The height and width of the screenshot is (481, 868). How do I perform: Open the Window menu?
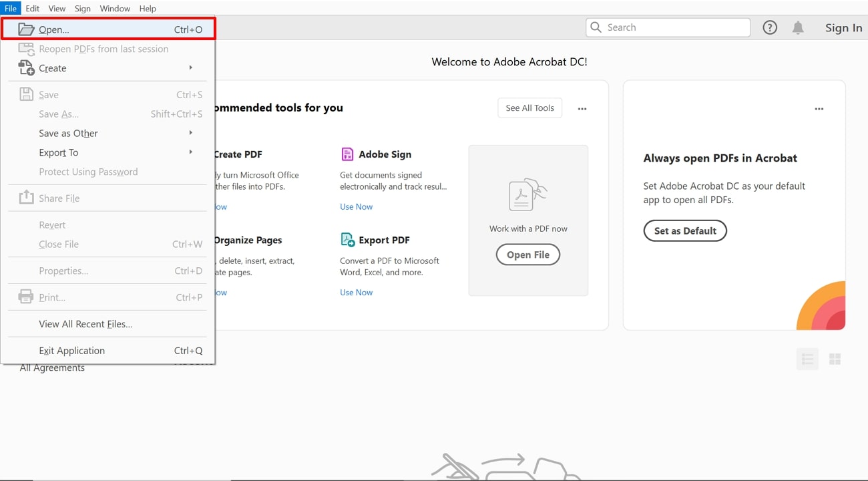(x=115, y=8)
